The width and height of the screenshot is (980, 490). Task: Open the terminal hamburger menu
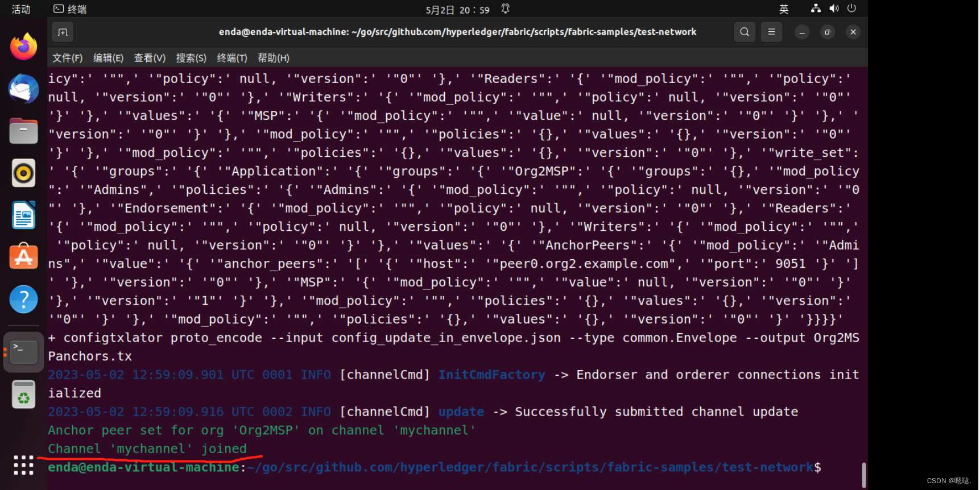[x=771, y=32]
